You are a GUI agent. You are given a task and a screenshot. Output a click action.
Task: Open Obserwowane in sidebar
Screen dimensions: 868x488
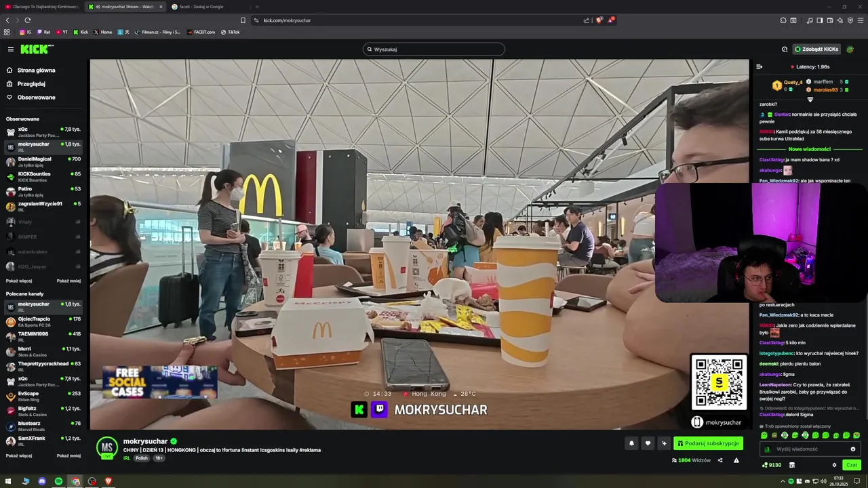pyautogui.click(x=37, y=97)
